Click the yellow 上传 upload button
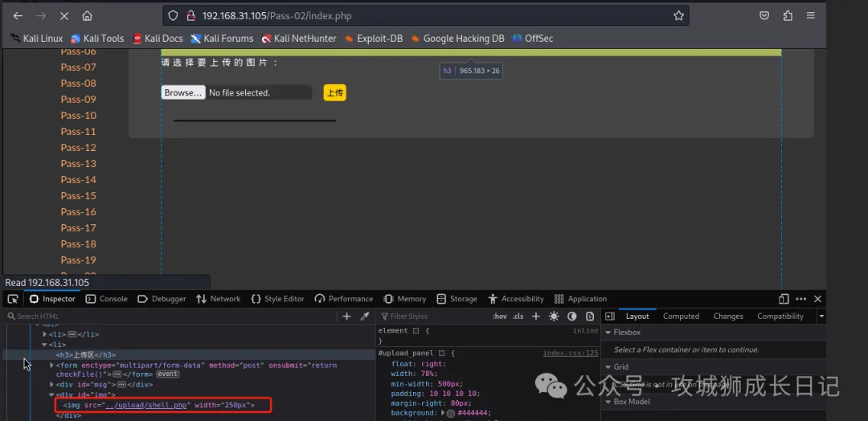 click(334, 92)
